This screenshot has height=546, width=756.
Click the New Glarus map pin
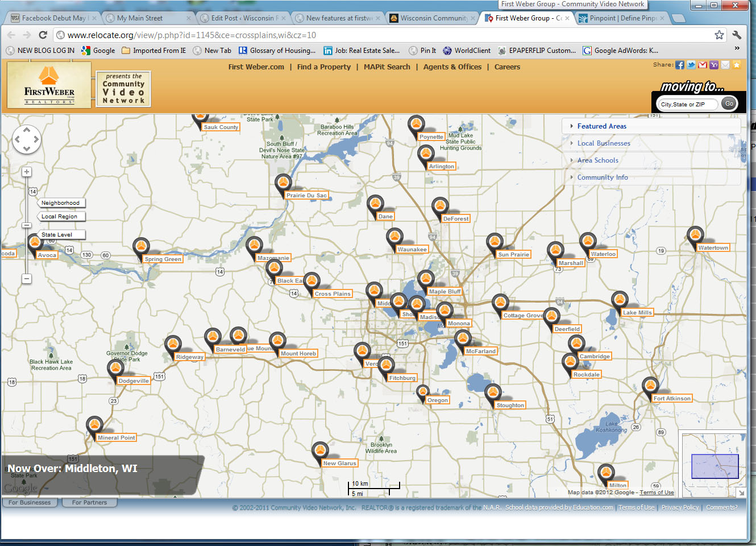click(320, 453)
